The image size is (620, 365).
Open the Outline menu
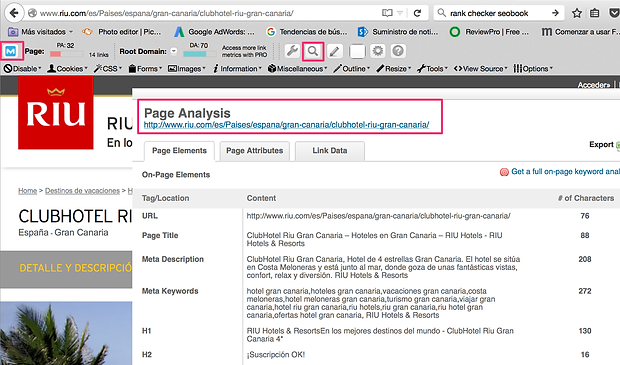click(352, 69)
